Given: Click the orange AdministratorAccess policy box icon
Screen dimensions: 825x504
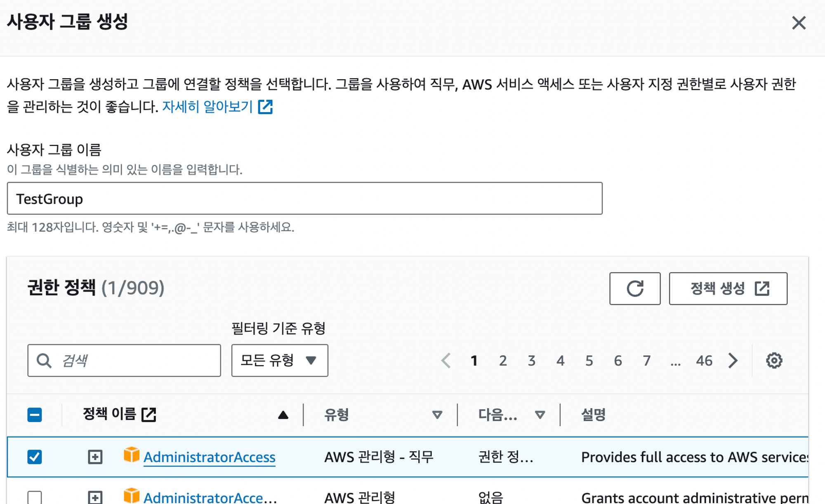Looking at the screenshot, I should 132,455.
